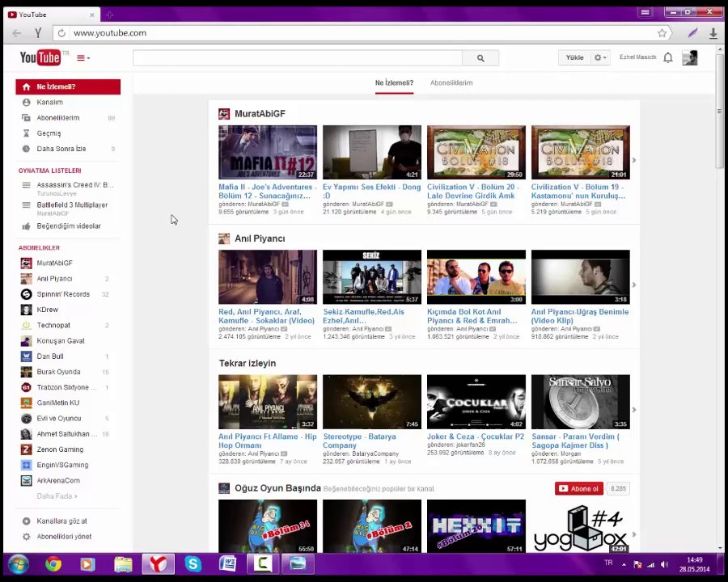Open the browser menu icon in the title bar

point(645,13)
